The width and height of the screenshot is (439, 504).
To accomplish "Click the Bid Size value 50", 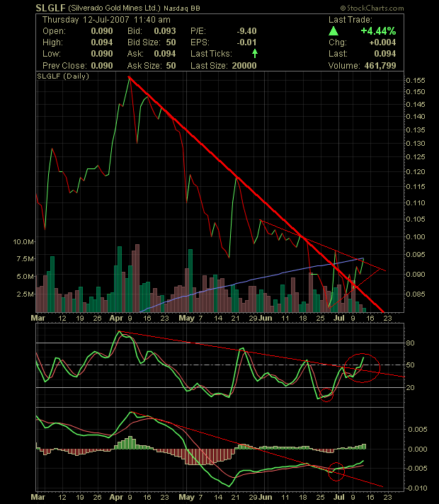I will pos(171,42).
